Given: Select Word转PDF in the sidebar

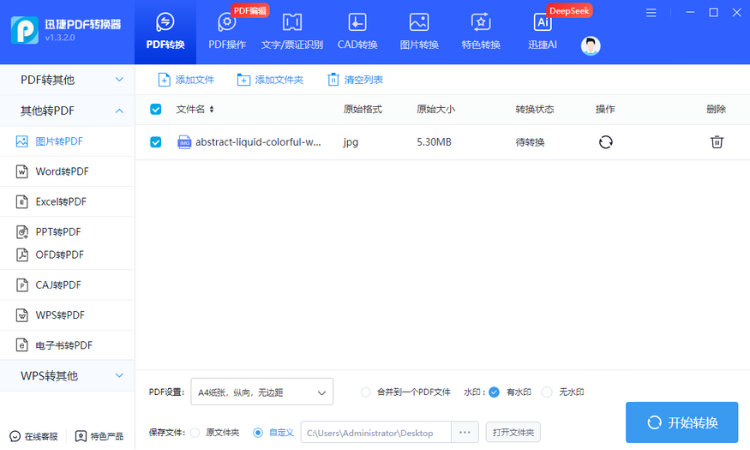Looking at the screenshot, I should click(x=61, y=172).
